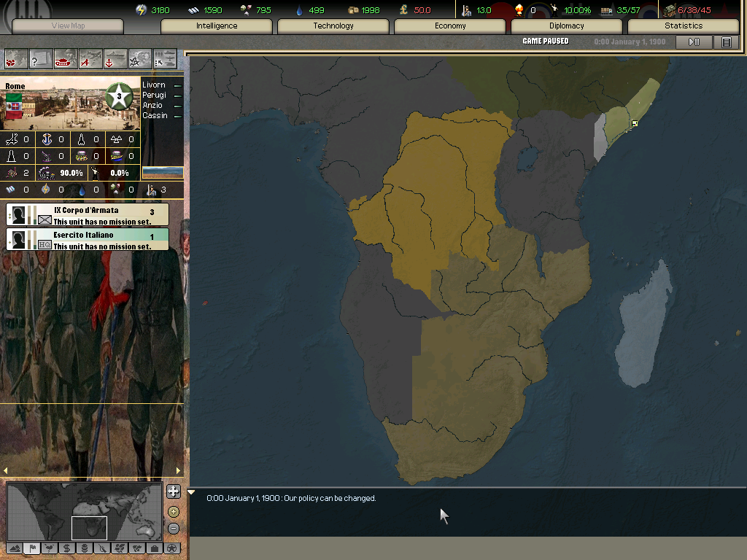Select the IX Corpo d'Armata unit
This screenshot has height=560, width=747.
pos(88,214)
